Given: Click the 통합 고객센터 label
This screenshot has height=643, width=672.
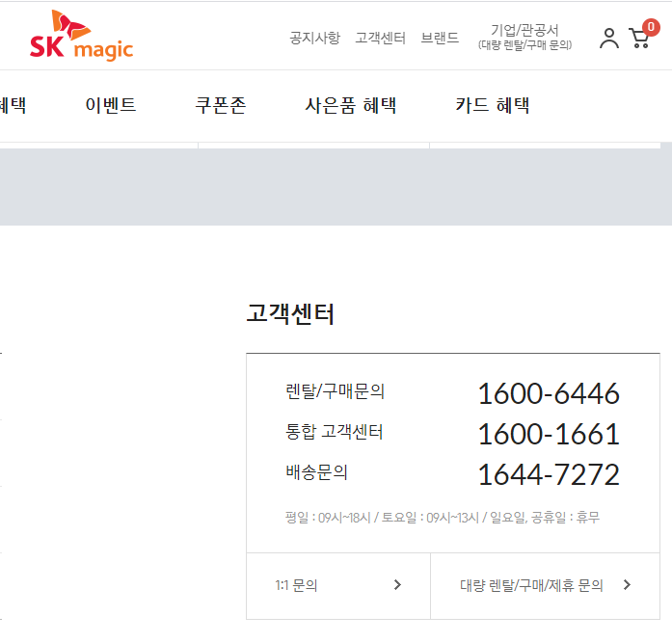Looking at the screenshot, I should click(x=334, y=431).
